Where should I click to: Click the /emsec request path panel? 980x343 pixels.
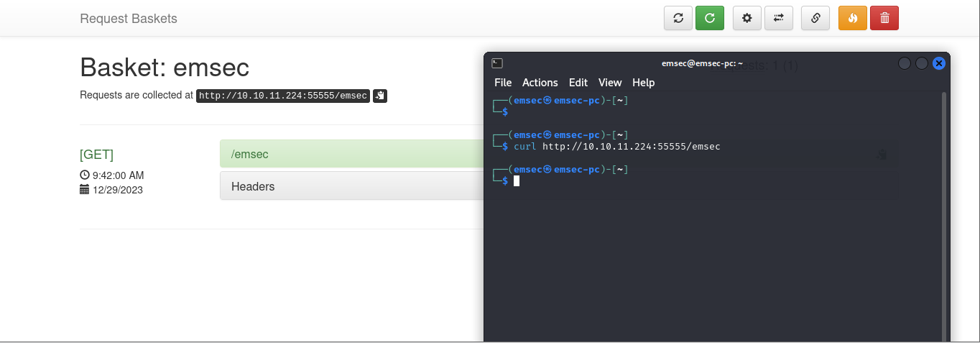pyautogui.click(x=352, y=154)
